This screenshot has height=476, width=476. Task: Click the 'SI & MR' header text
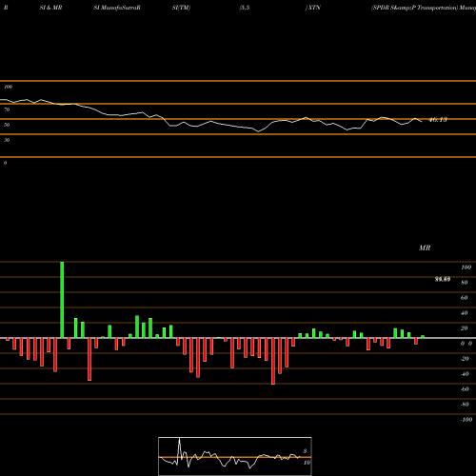(x=50, y=8)
